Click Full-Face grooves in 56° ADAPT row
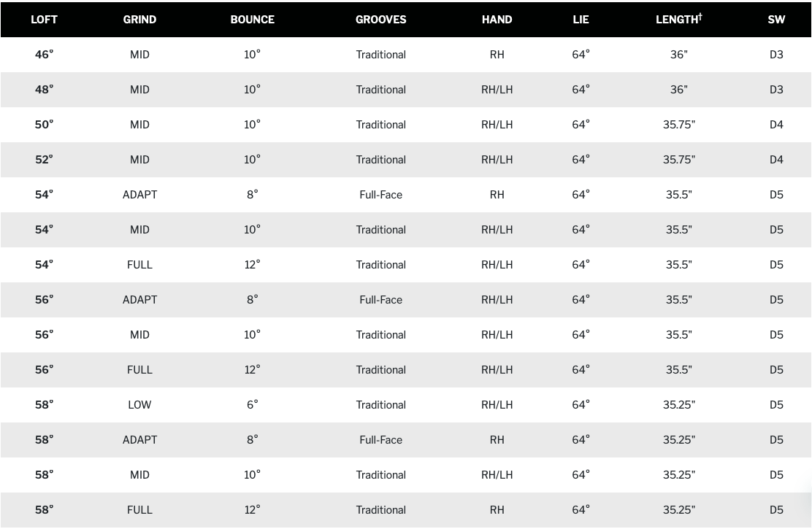812x529 pixels. 380,300
